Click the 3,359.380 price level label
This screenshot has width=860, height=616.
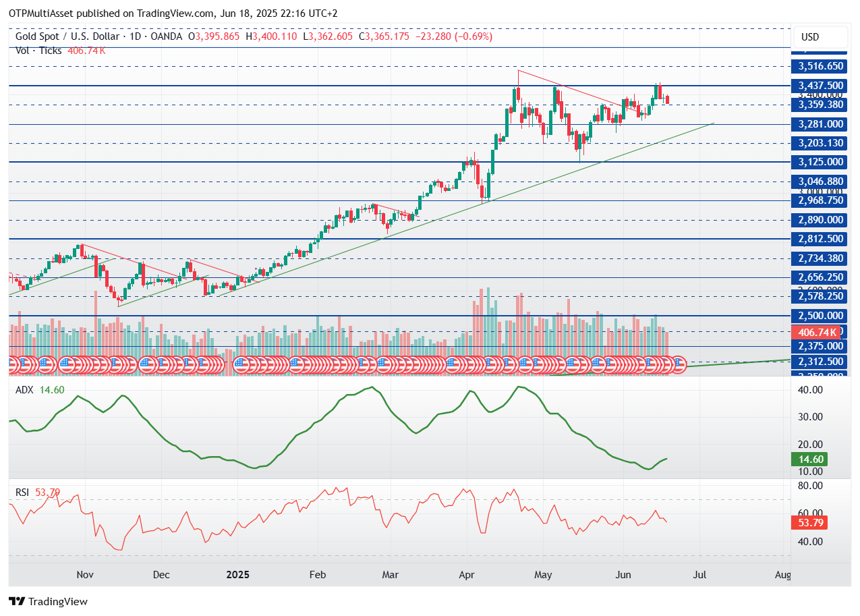pos(820,105)
